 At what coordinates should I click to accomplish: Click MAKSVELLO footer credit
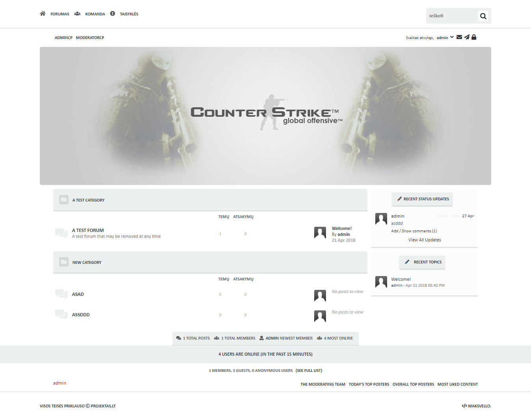pos(479,406)
